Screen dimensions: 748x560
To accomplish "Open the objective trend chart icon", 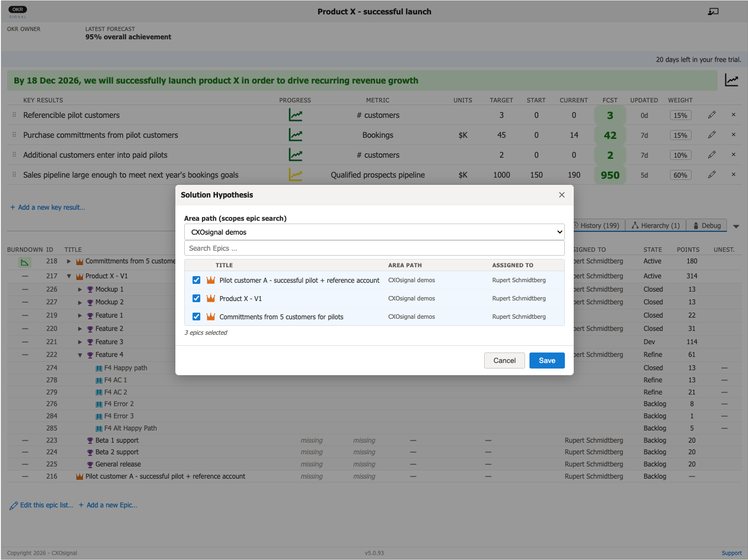I will (x=731, y=81).
